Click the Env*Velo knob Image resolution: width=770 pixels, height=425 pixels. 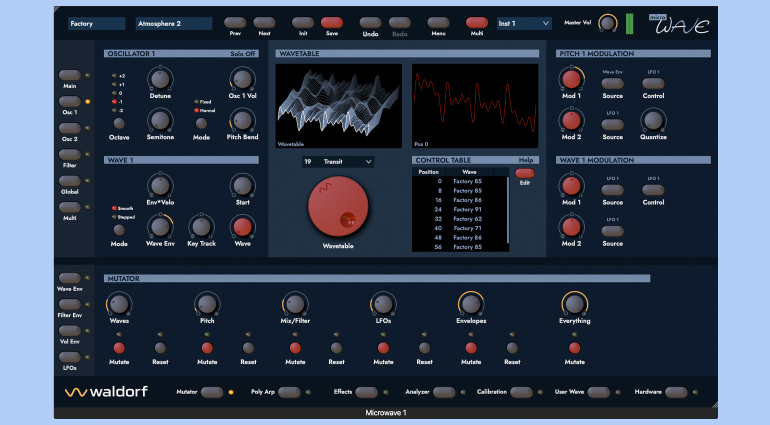(160, 186)
